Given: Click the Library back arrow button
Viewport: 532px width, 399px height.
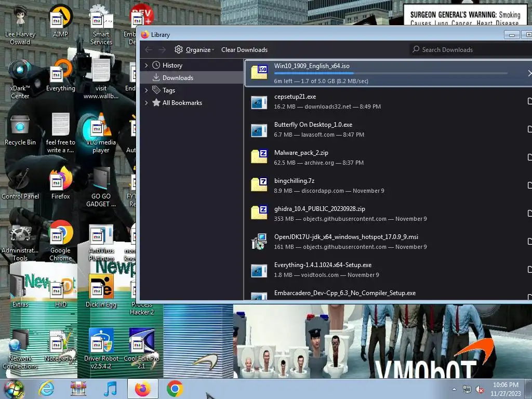Looking at the screenshot, I should [x=149, y=49].
